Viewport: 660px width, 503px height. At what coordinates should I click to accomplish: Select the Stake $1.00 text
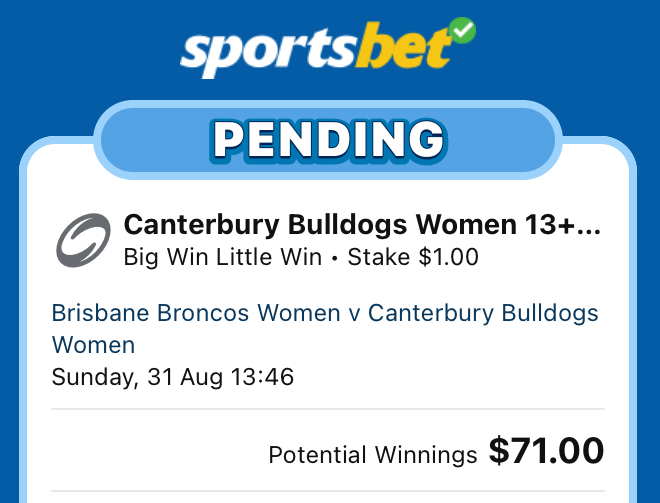coord(413,257)
